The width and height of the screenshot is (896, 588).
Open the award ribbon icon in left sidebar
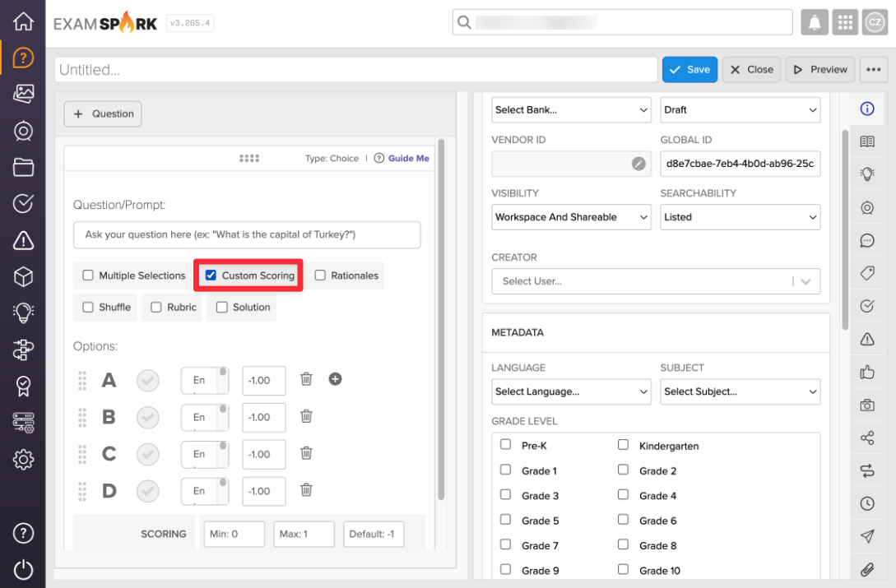click(x=23, y=387)
